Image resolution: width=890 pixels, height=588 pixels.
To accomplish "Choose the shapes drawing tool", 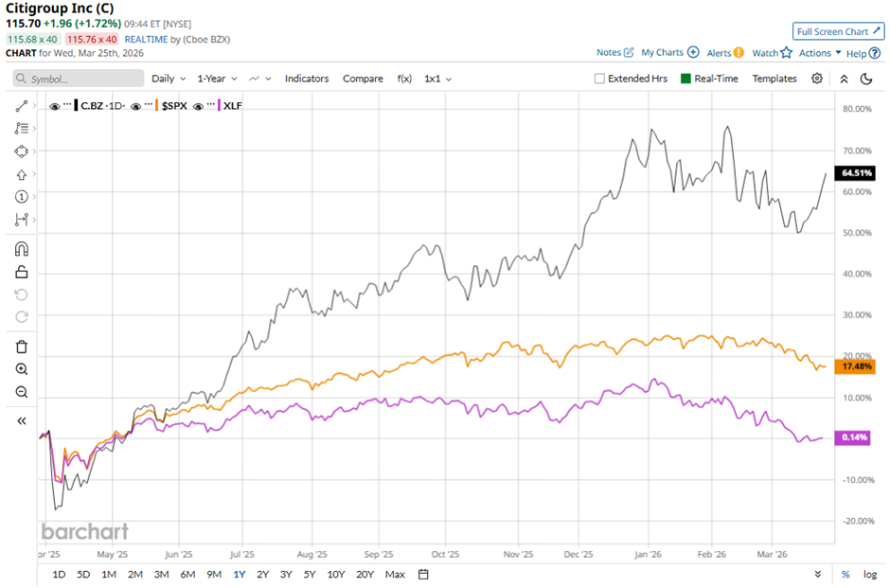I will click(22, 151).
